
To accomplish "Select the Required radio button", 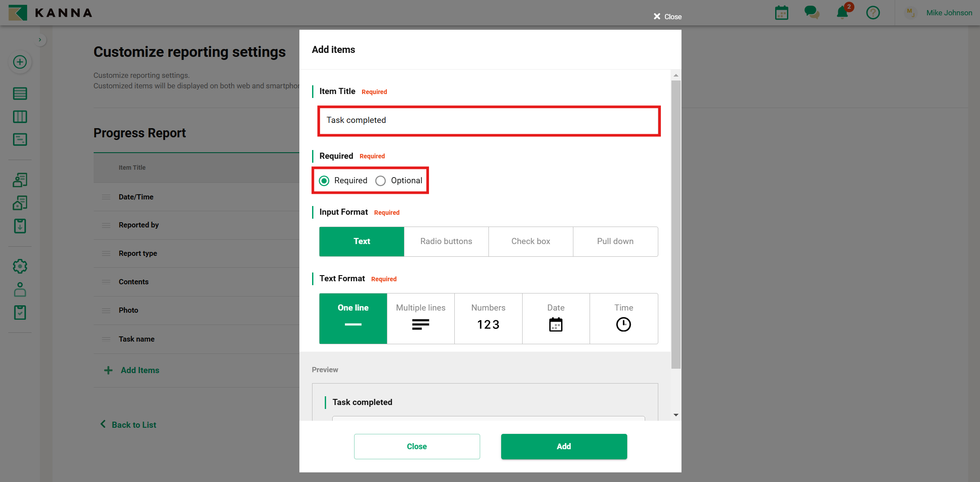I will click(x=324, y=181).
